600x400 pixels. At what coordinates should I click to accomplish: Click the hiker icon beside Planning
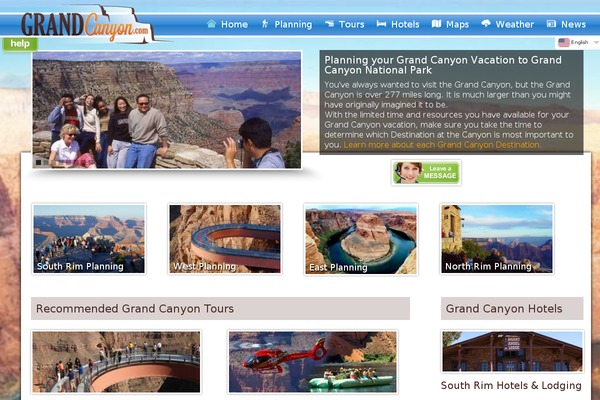coord(265,24)
